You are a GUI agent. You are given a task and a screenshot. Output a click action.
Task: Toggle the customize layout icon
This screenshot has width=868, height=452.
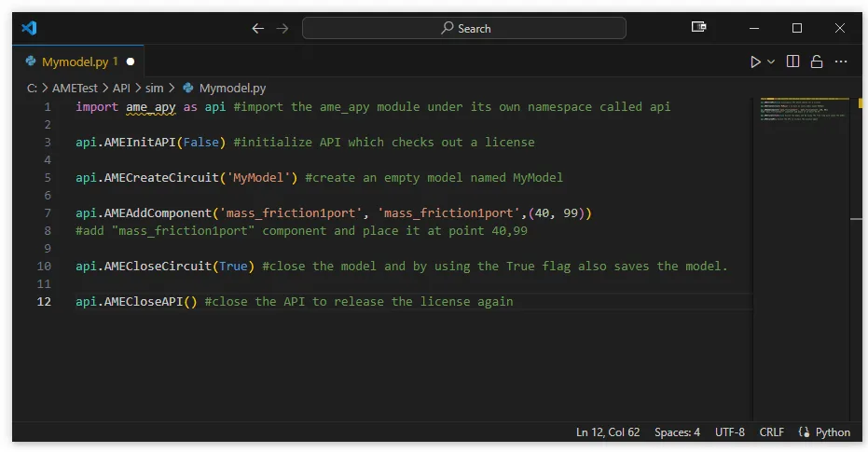pos(698,27)
